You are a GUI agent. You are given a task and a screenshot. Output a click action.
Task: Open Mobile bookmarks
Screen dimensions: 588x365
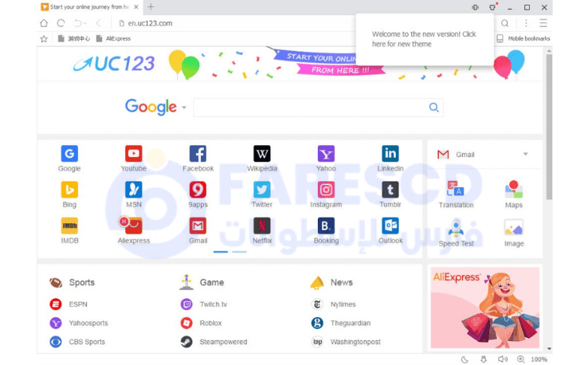point(523,38)
